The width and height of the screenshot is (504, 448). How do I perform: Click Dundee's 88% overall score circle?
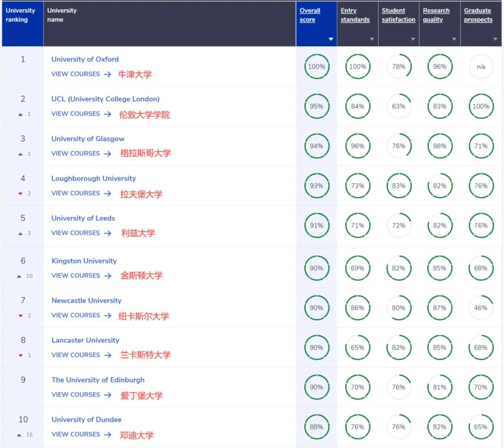pyautogui.click(x=316, y=427)
